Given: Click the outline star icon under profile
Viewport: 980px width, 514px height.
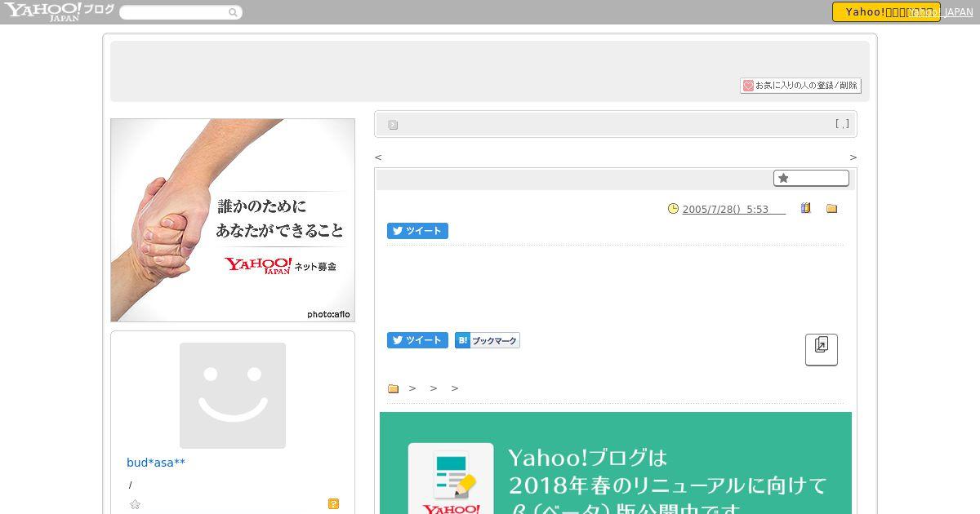Looking at the screenshot, I should [135, 504].
